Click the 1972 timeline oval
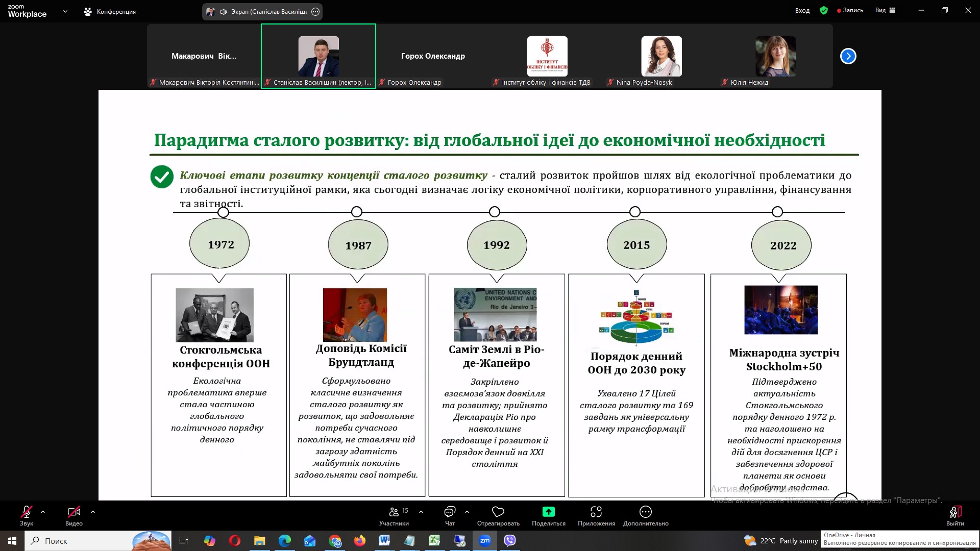 coord(219,244)
